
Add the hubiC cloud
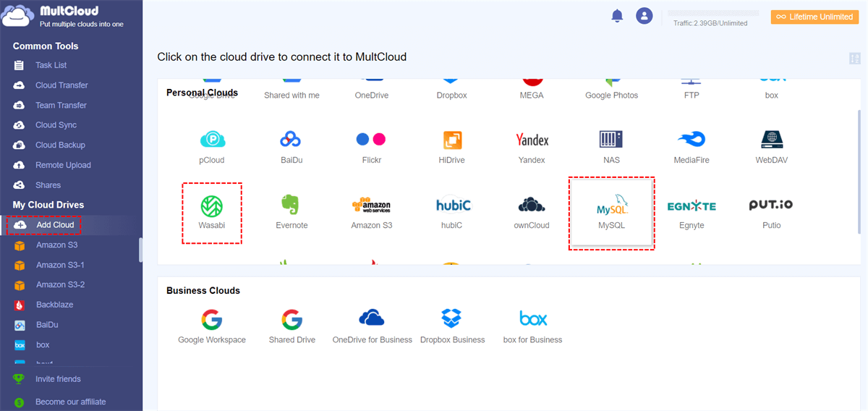click(451, 213)
